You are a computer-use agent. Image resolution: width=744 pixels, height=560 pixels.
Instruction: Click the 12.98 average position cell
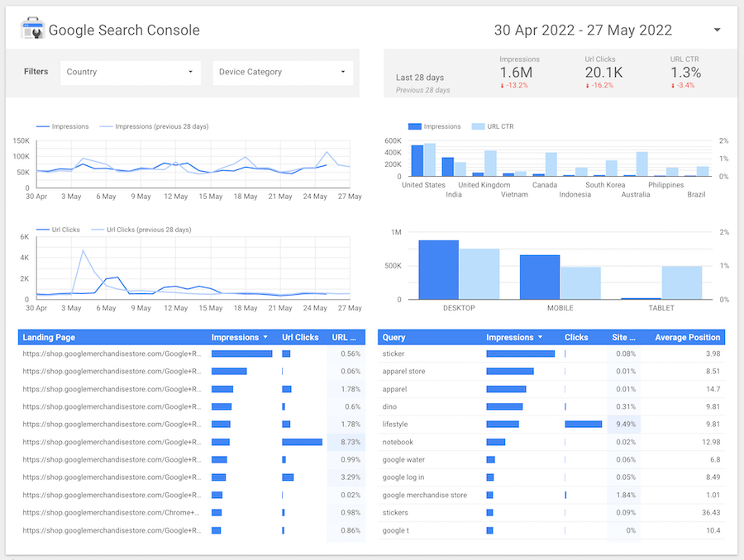(711, 442)
